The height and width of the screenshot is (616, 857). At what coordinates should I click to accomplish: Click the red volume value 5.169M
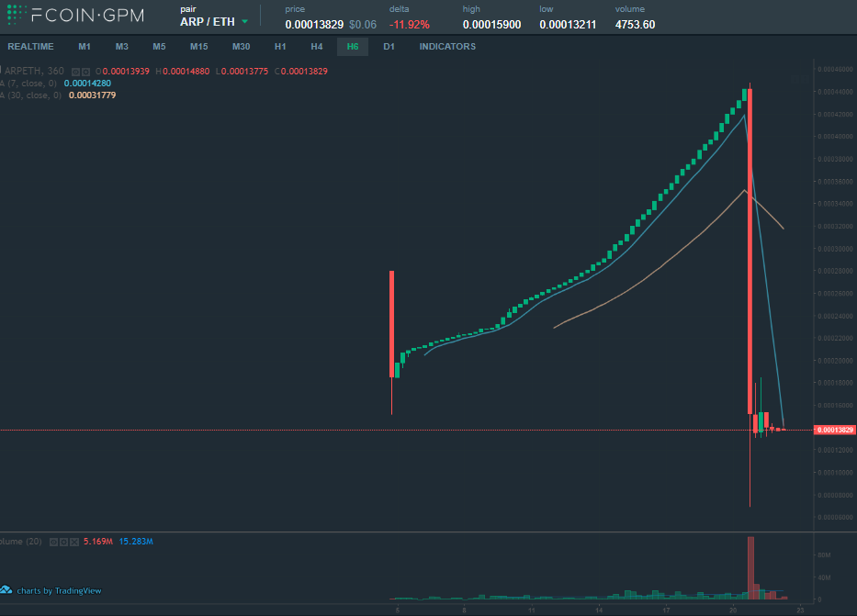tap(98, 542)
